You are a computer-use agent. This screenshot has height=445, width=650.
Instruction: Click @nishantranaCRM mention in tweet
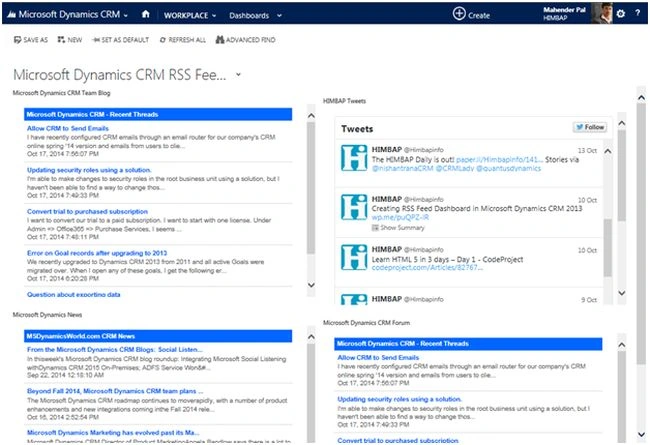(x=402, y=168)
